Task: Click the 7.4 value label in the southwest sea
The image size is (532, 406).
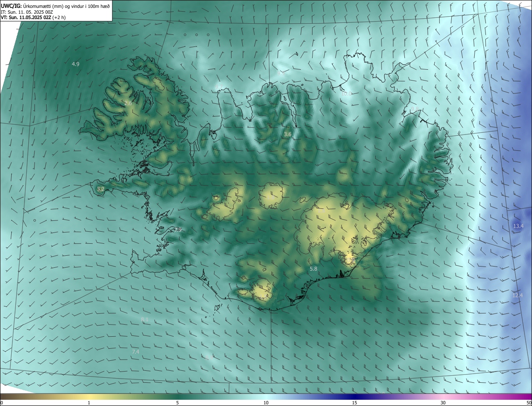Action: (135, 352)
